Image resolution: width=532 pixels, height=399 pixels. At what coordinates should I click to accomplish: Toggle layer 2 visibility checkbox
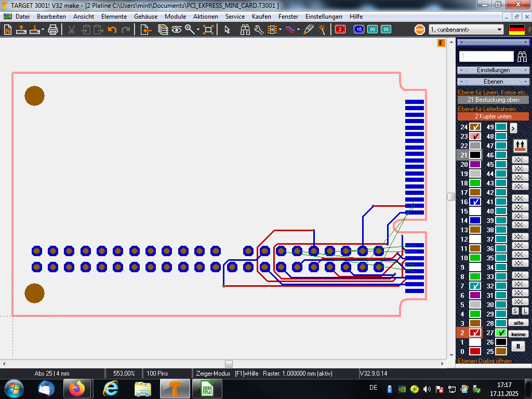[x=475, y=333]
